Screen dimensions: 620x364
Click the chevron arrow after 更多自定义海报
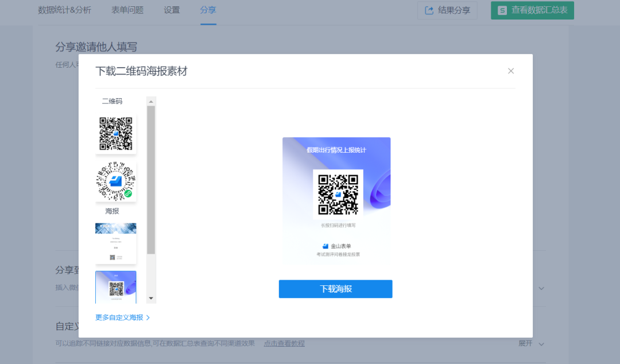[148, 317]
